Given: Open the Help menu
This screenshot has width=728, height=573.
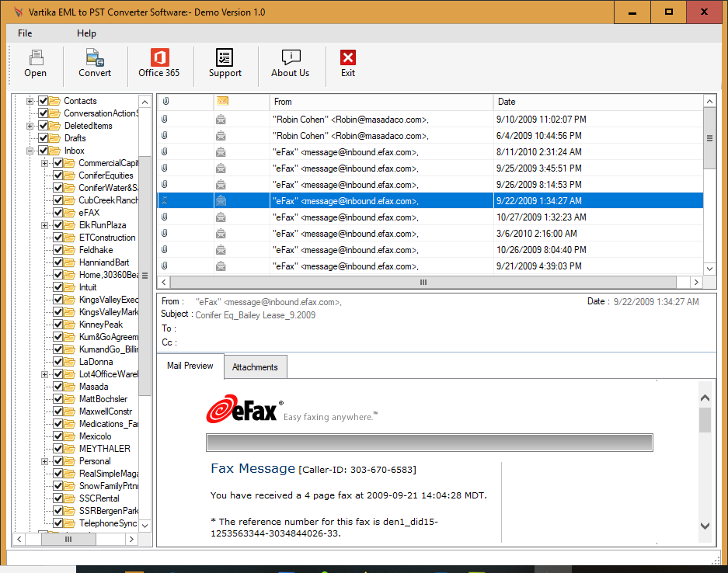Looking at the screenshot, I should [86, 33].
